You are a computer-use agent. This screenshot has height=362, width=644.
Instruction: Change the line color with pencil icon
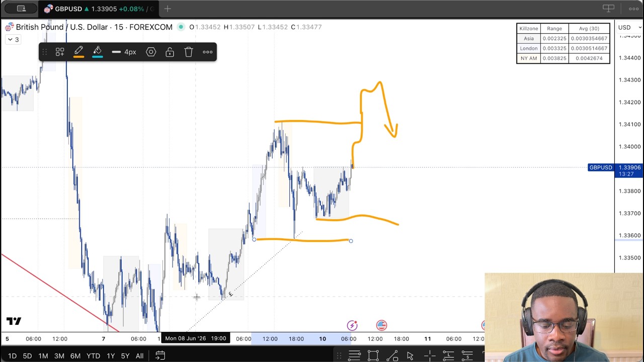pos(78,52)
